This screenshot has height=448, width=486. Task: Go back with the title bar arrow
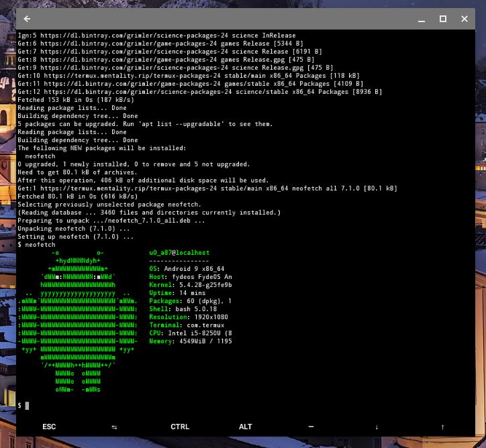[27, 19]
